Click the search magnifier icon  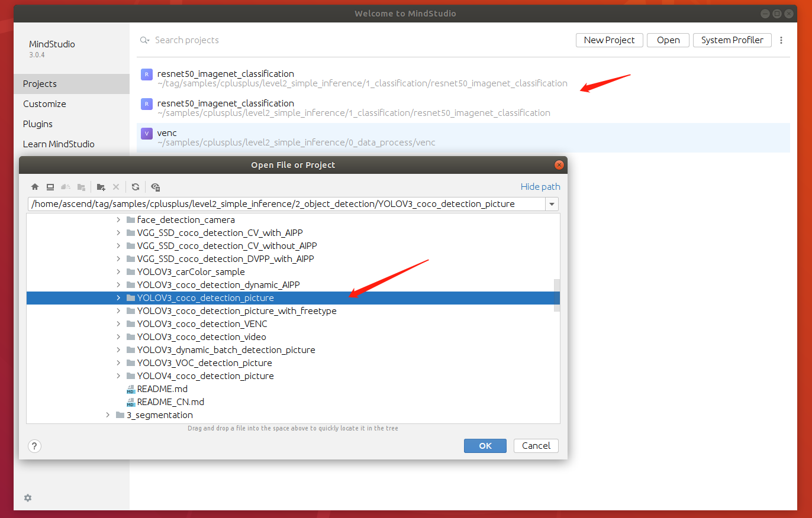144,40
